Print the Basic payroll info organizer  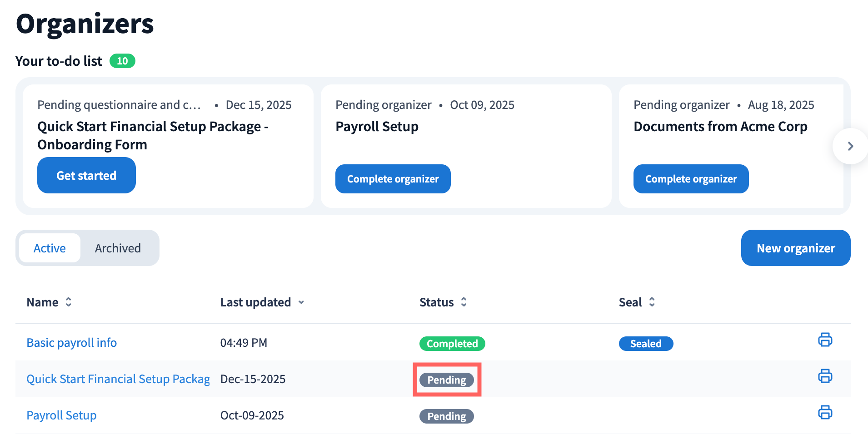pyautogui.click(x=825, y=340)
